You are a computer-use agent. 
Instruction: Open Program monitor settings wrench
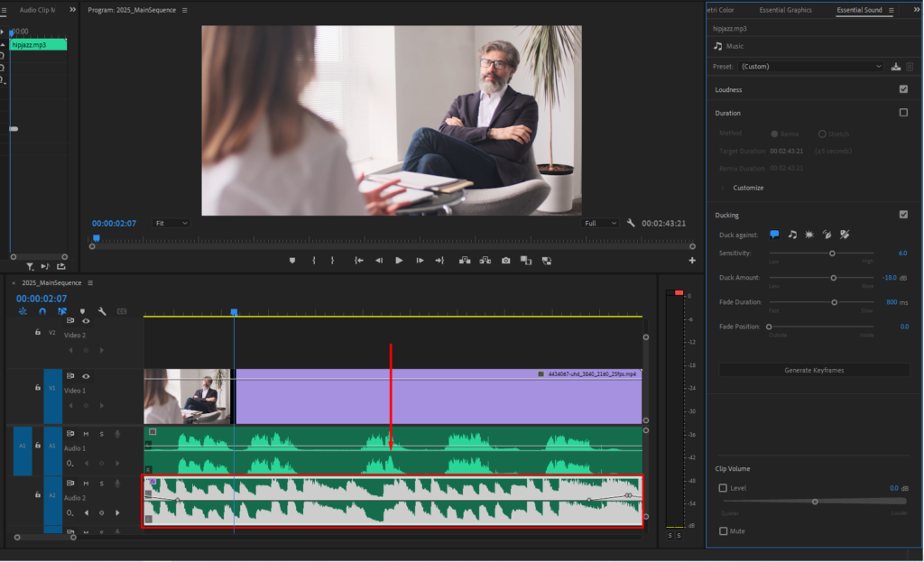(631, 224)
